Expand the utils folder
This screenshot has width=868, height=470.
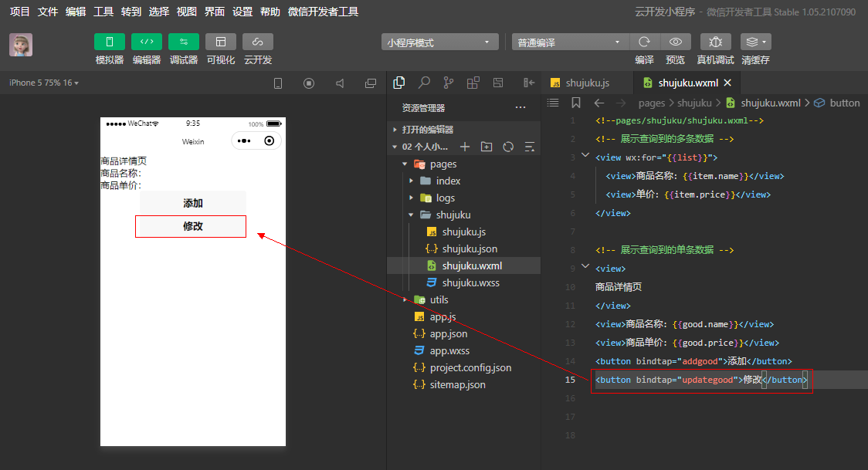pyautogui.click(x=463, y=299)
